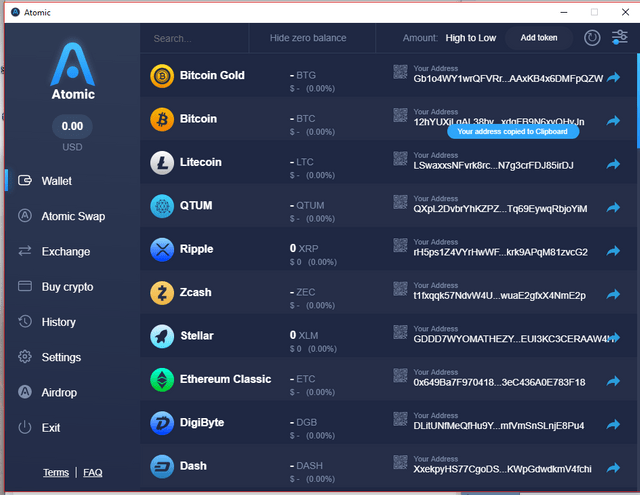The width and height of the screenshot is (640, 495).
Task: Show QR code for Ripple address
Action: click(400, 245)
